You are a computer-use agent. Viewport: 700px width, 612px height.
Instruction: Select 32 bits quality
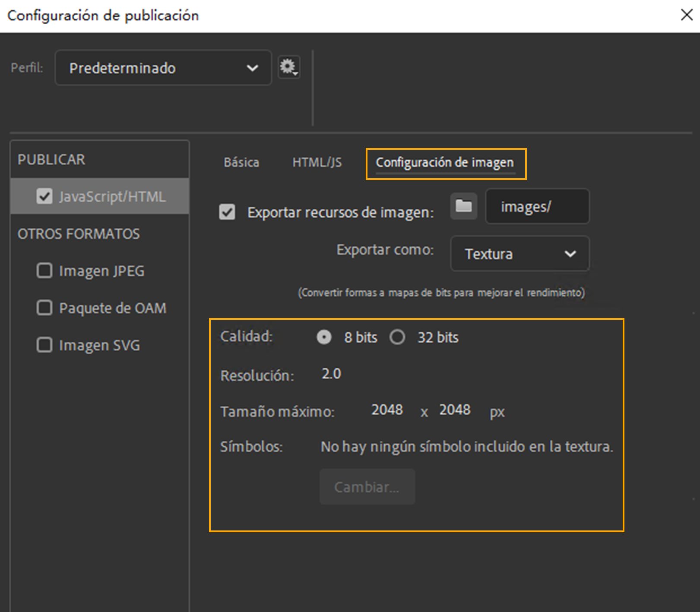398,338
